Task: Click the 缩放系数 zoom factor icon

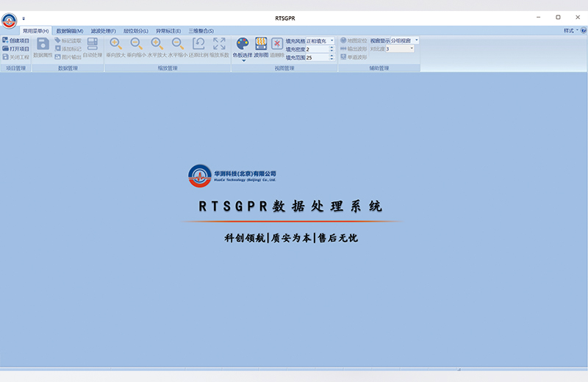Action: pyautogui.click(x=219, y=44)
